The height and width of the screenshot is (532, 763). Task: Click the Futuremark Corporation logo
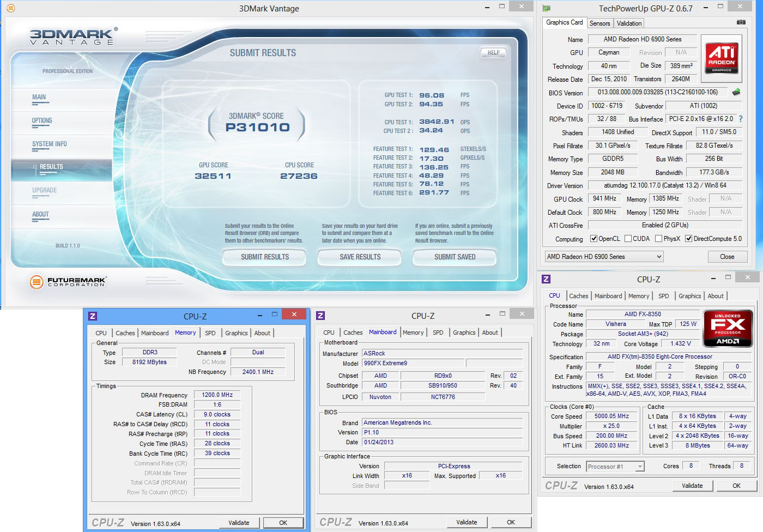[x=68, y=282]
